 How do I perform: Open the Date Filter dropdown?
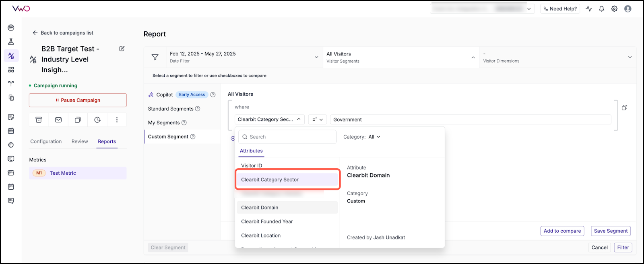[244, 57]
